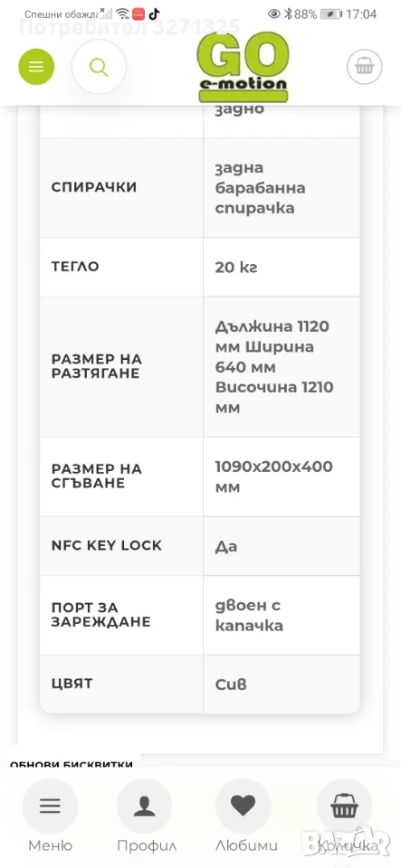Open the shopping basket icon at top
Screen dimensions: 401x868
(365, 67)
